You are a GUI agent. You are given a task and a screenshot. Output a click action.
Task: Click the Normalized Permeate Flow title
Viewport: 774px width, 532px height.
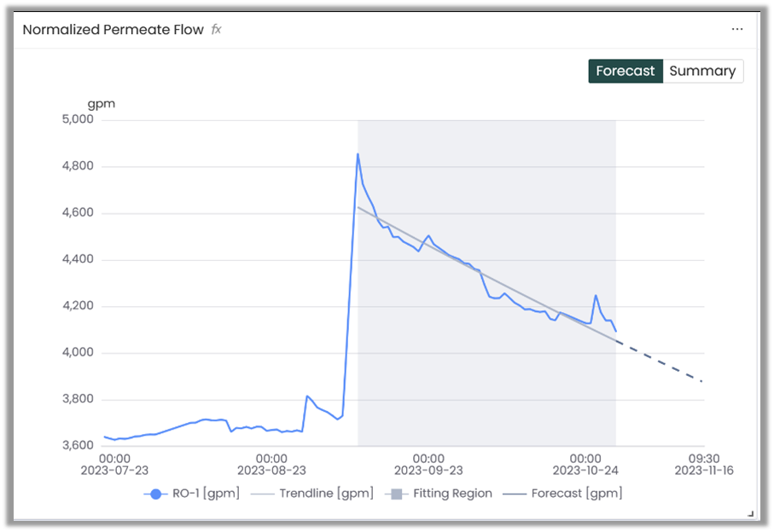coord(113,30)
